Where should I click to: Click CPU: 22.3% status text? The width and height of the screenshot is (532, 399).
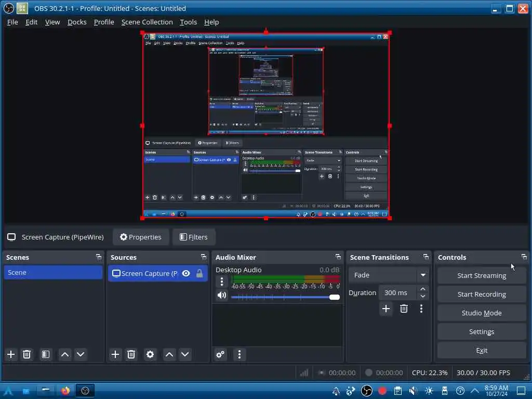tap(430, 373)
